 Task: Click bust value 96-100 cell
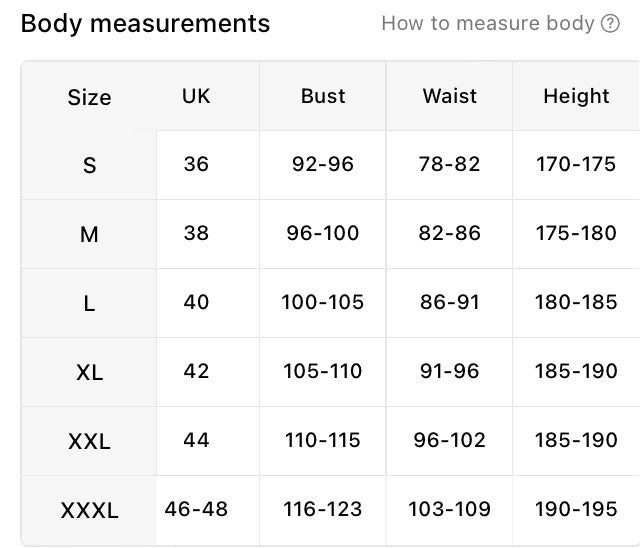pos(323,234)
